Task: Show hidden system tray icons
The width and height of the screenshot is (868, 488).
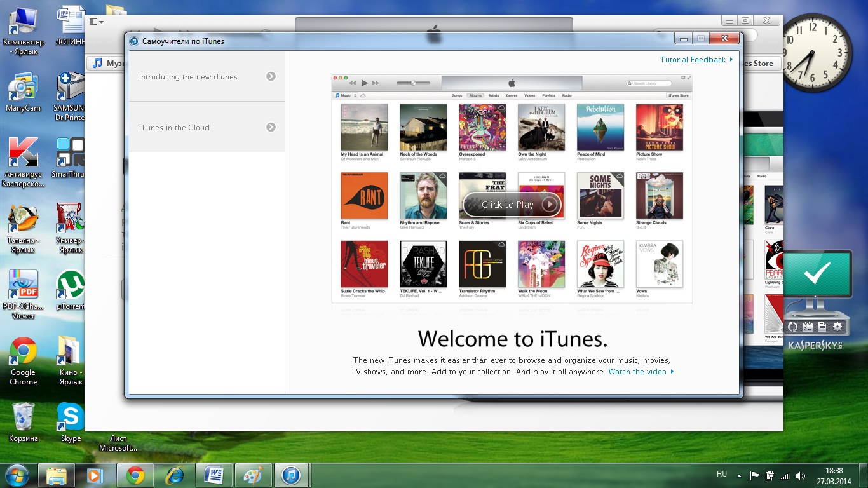Action: [x=739, y=475]
